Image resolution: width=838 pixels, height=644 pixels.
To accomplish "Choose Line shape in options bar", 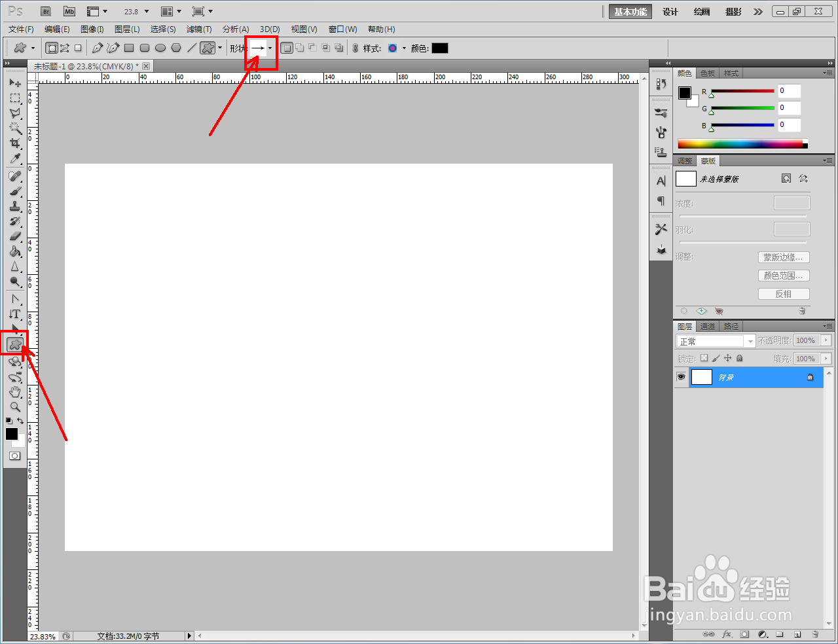I will 192,48.
